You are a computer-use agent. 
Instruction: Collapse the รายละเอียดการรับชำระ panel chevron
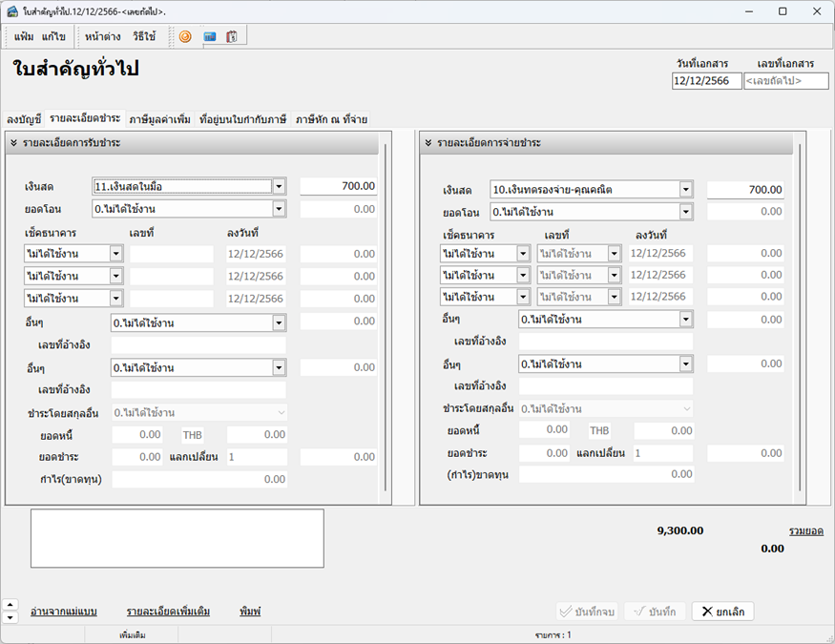tap(14, 143)
